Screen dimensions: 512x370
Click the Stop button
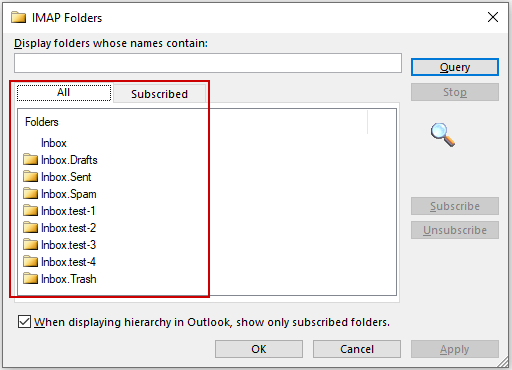click(x=455, y=92)
